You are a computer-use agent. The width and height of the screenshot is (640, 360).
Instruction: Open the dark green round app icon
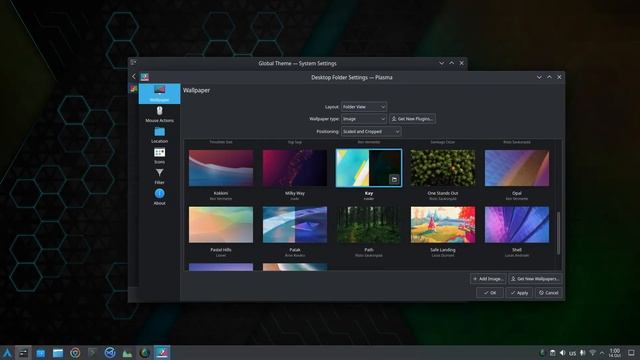[x=144, y=353]
